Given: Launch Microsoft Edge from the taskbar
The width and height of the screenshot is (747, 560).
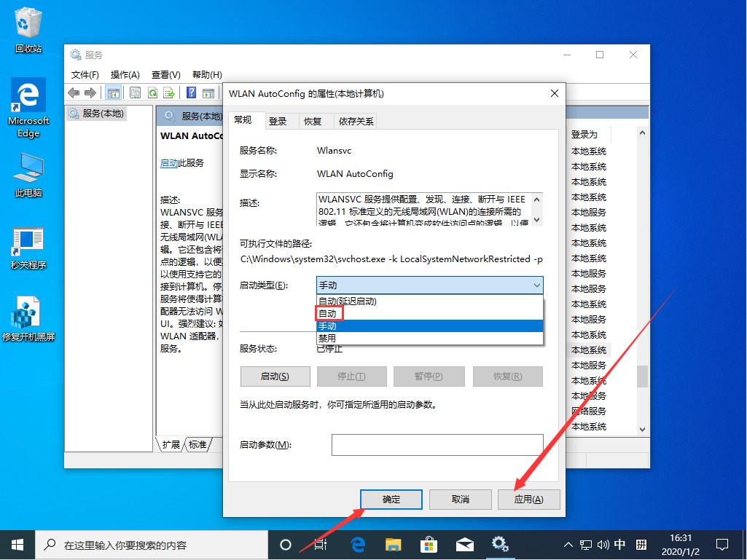Looking at the screenshot, I should coord(356,544).
